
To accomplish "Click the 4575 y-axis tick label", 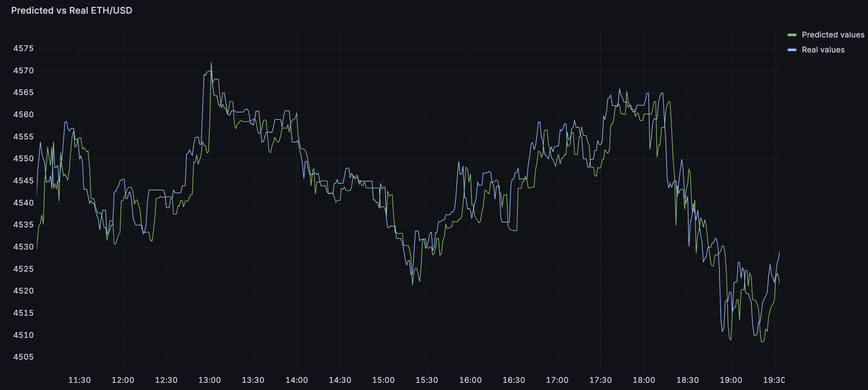I will tap(23, 49).
